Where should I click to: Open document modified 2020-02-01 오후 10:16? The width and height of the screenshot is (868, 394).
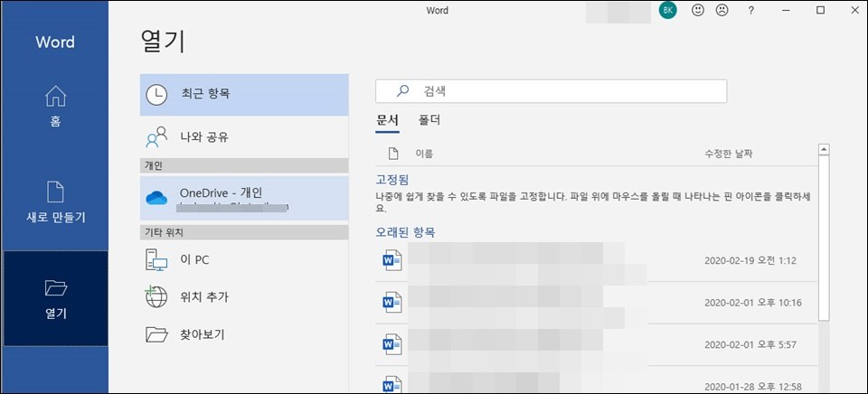(x=596, y=303)
